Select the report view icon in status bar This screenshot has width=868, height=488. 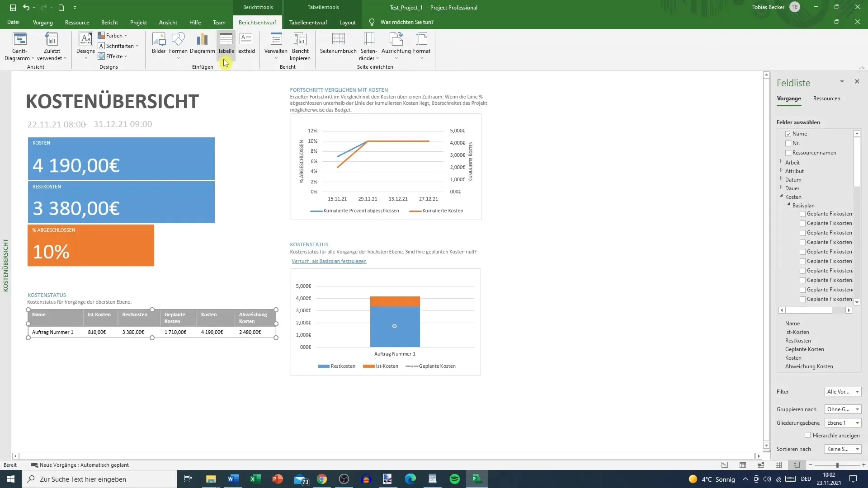pos(797,465)
